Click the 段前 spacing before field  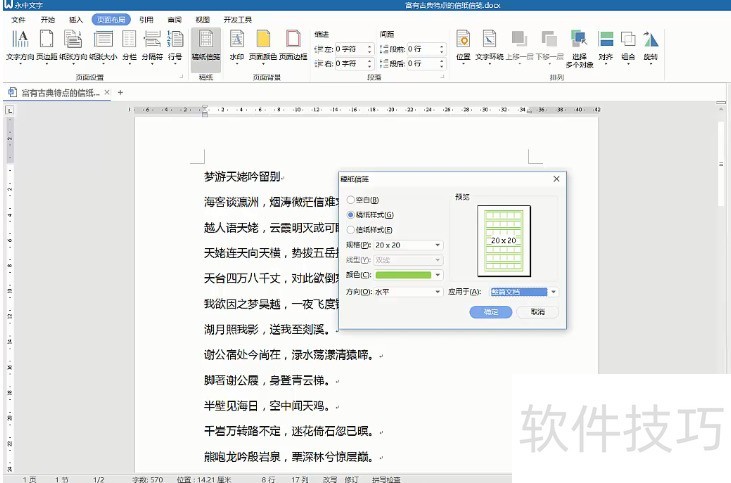click(421, 49)
